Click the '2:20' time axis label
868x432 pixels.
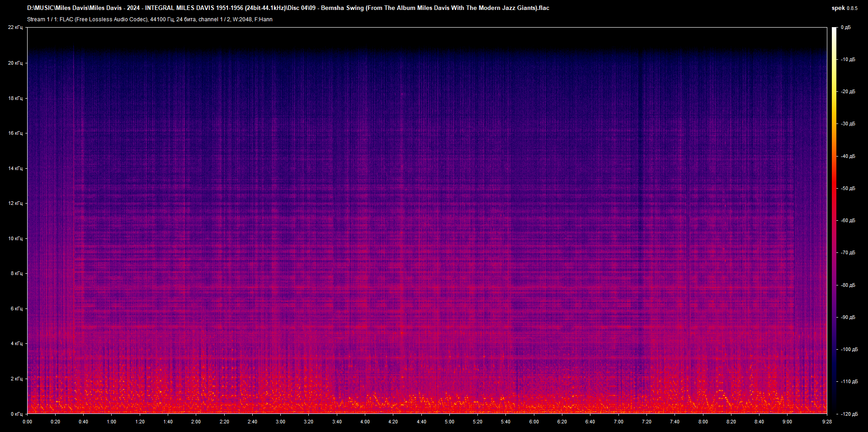(224, 422)
